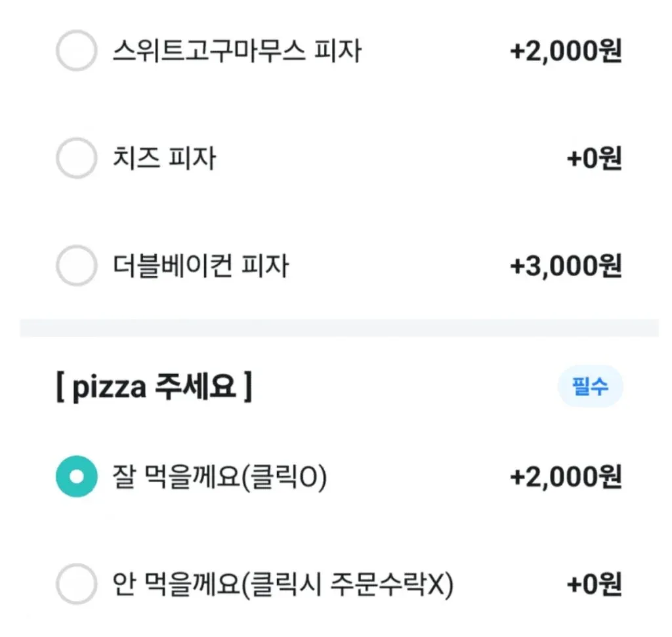Click the empty circle next to 치즈 피자
This screenshot has width=672, height=637.
pyautogui.click(x=75, y=158)
